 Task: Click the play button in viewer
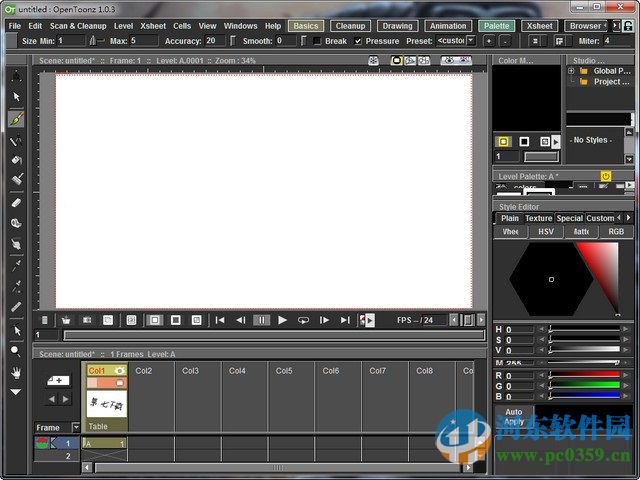coord(282,320)
